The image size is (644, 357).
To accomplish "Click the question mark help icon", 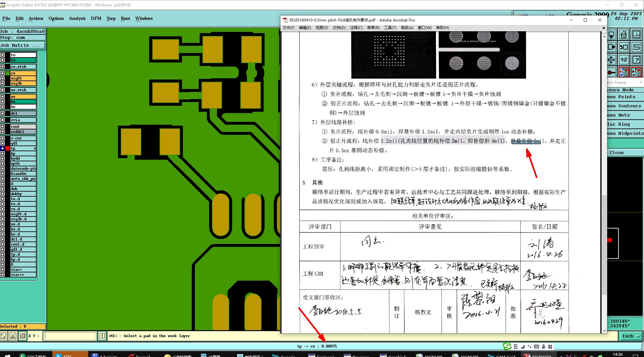I will [636, 60].
